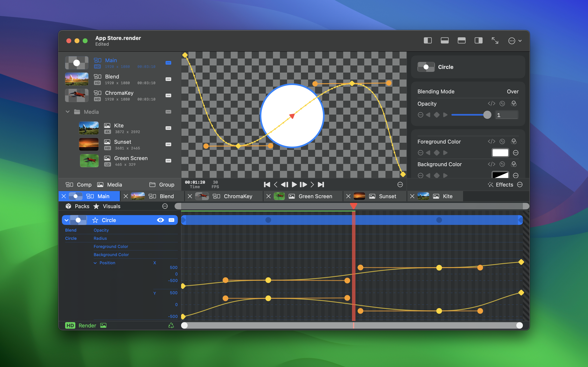Switch to the ChromaKey tab
Image resolution: width=588 pixels, height=367 pixels.
pyautogui.click(x=238, y=196)
